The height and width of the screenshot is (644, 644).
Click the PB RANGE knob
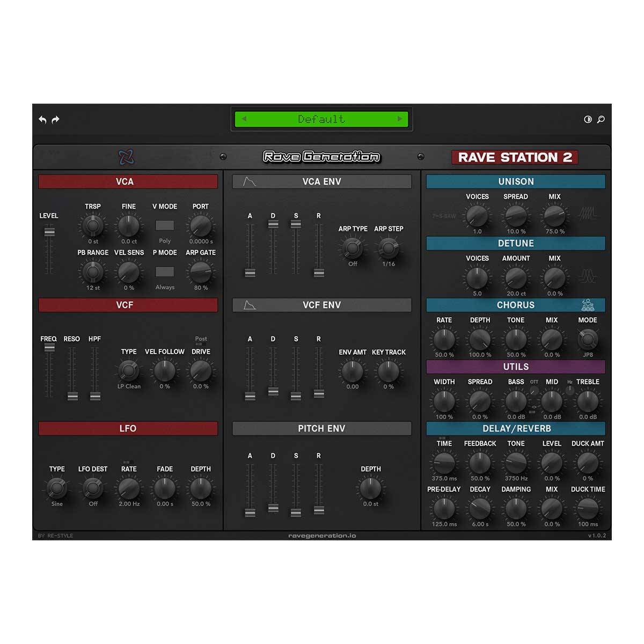93,272
